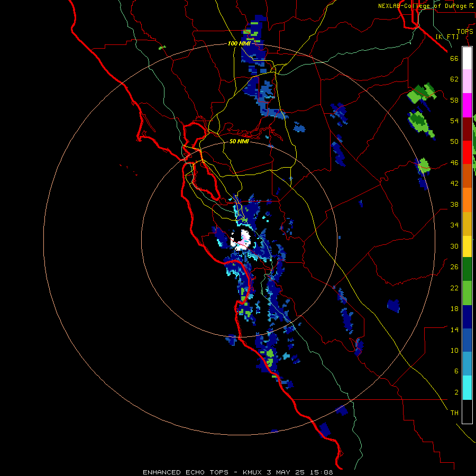The width and height of the screenshot is (476, 476).
Task: Click the "6" legend value
Action: (456, 371)
